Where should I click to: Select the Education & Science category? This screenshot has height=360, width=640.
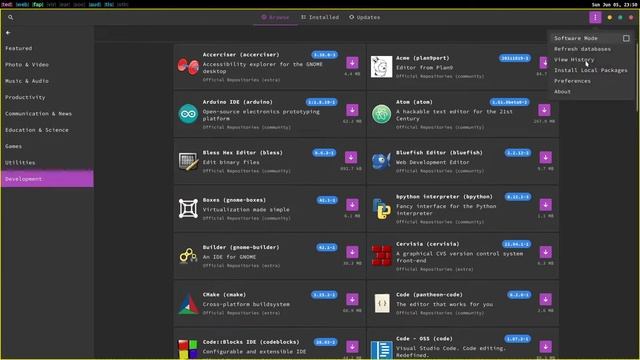pyautogui.click(x=47, y=130)
